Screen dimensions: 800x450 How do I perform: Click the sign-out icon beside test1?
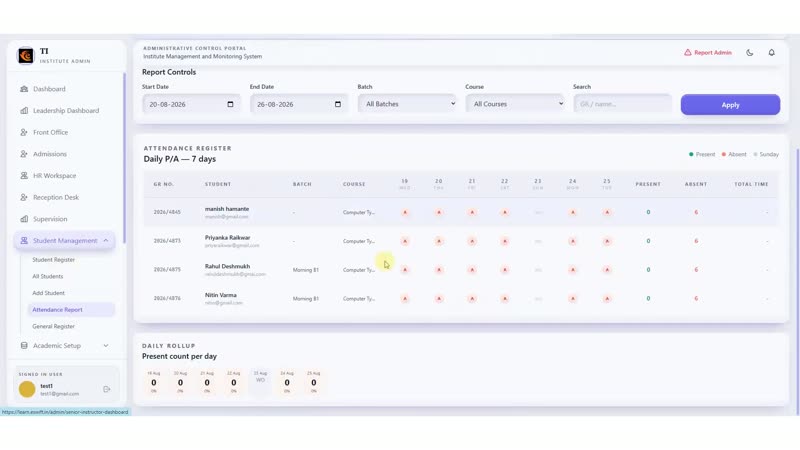click(107, 389)
